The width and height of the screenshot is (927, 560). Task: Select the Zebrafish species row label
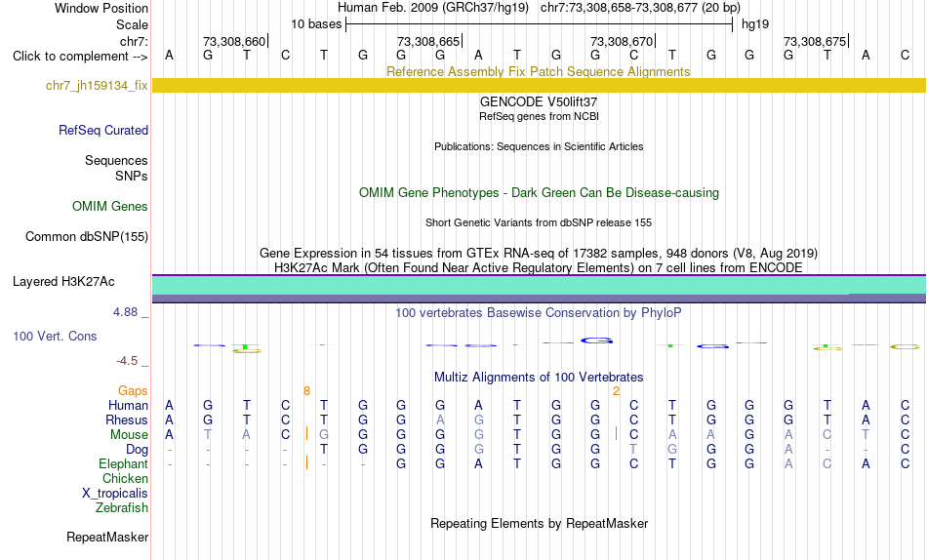pos(122,508)
